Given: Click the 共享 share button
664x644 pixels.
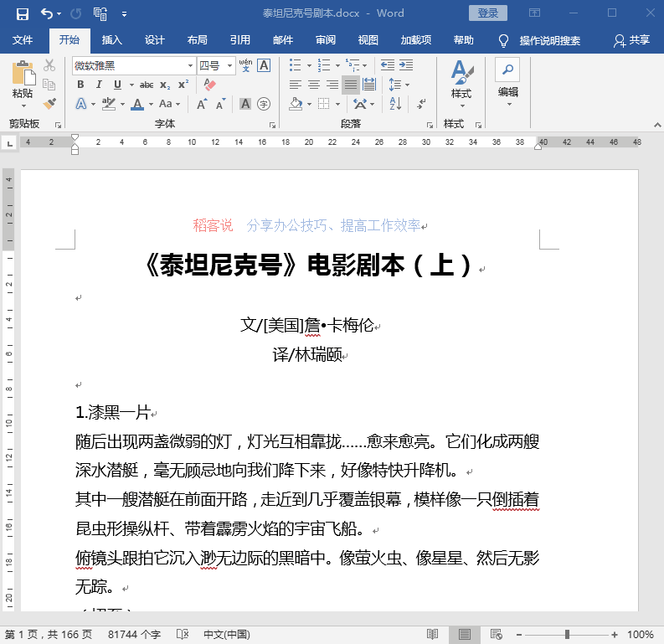Looking at the screenshot, I should coord(632,40).
